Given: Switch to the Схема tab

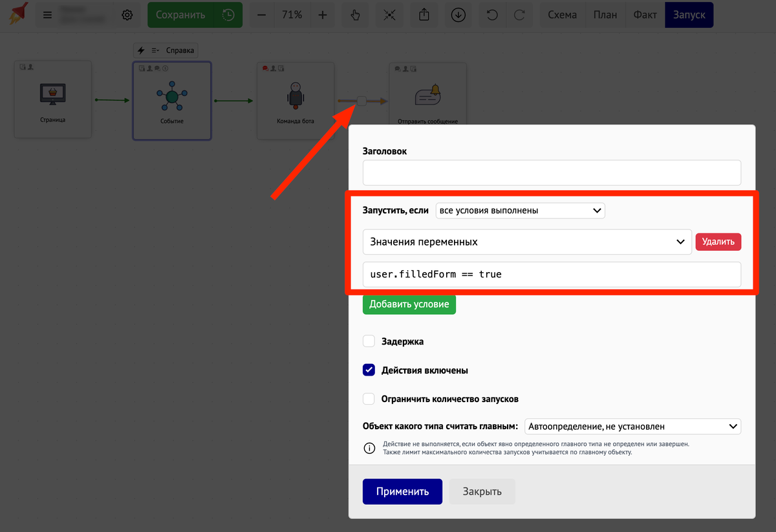Looking at the screenshot, I should pos(562,15).
